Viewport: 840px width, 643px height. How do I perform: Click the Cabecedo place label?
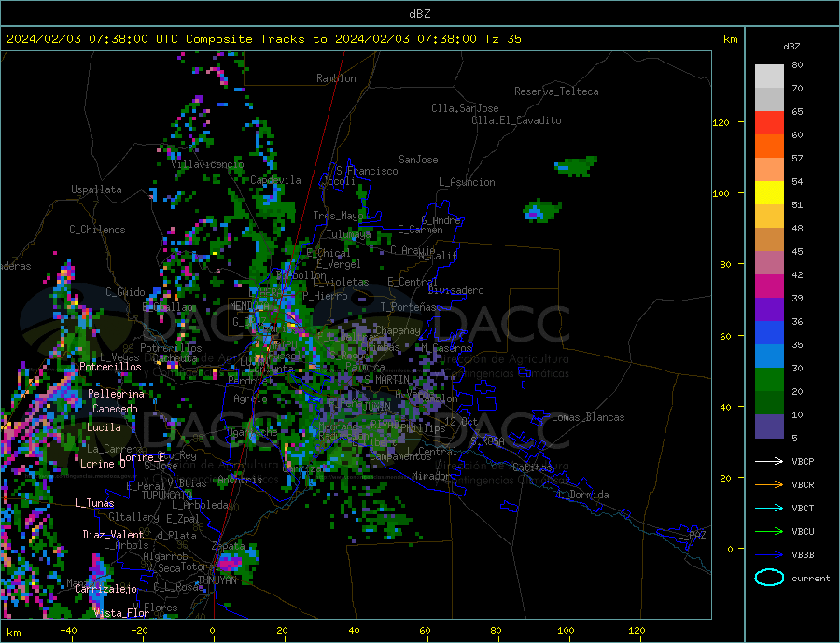click(x=115, y=409)
